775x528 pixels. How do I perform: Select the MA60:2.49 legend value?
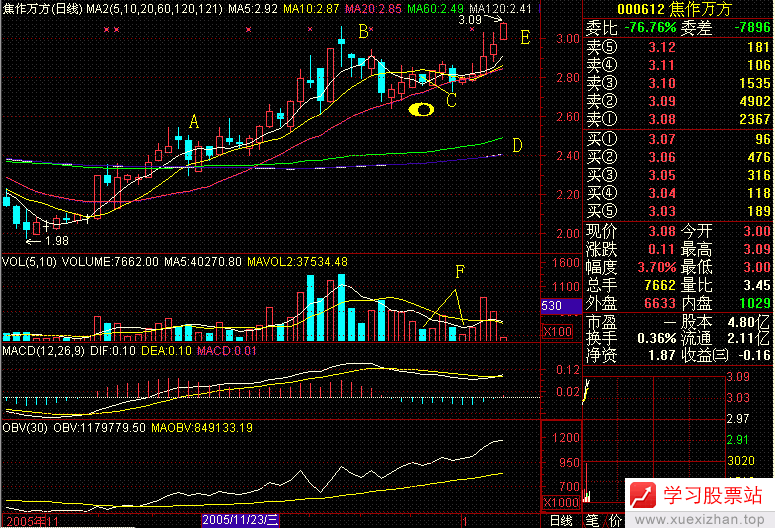tap(435, 8)
